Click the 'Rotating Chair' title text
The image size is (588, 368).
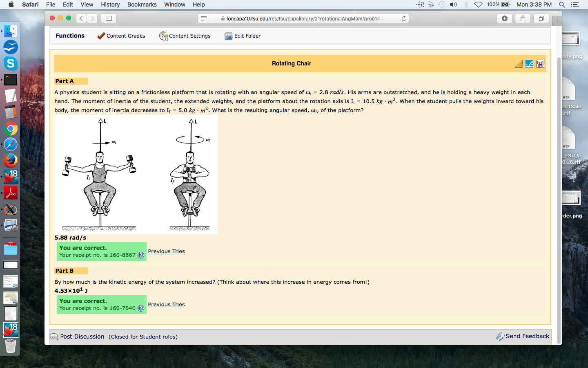292,63
